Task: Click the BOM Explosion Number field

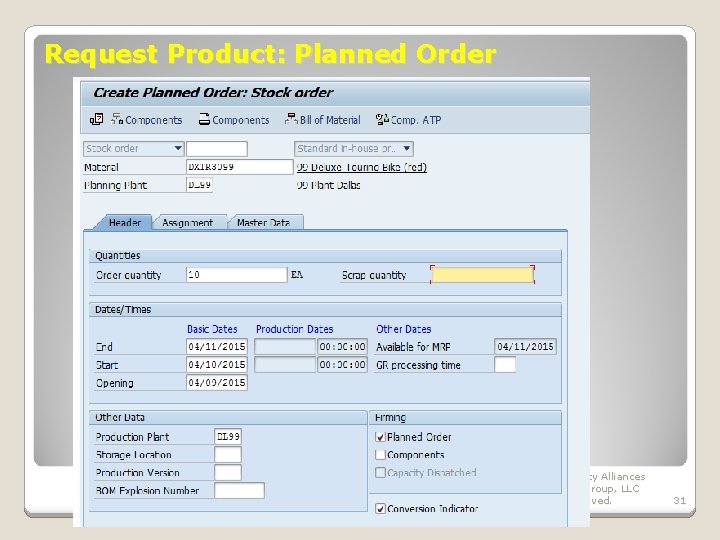Action: click(239, 490)
